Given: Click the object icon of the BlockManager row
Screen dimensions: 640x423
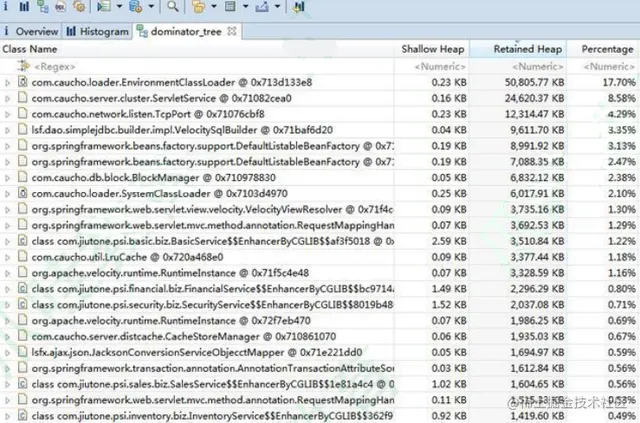Looking at the screenshot, I should 22,177.
